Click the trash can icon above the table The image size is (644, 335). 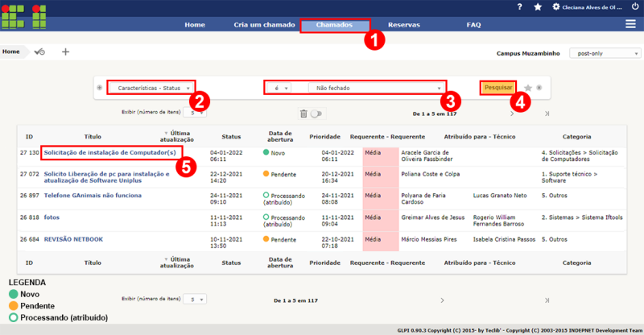click(x=303, y=114)
